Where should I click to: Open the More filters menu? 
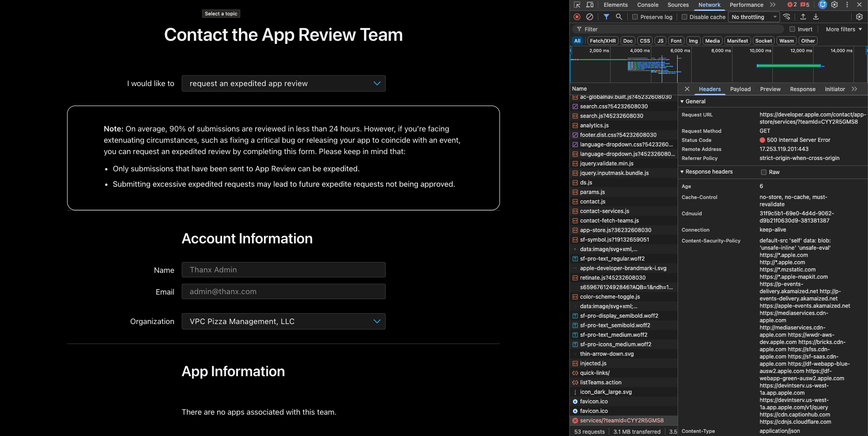[x=844, y=29]
